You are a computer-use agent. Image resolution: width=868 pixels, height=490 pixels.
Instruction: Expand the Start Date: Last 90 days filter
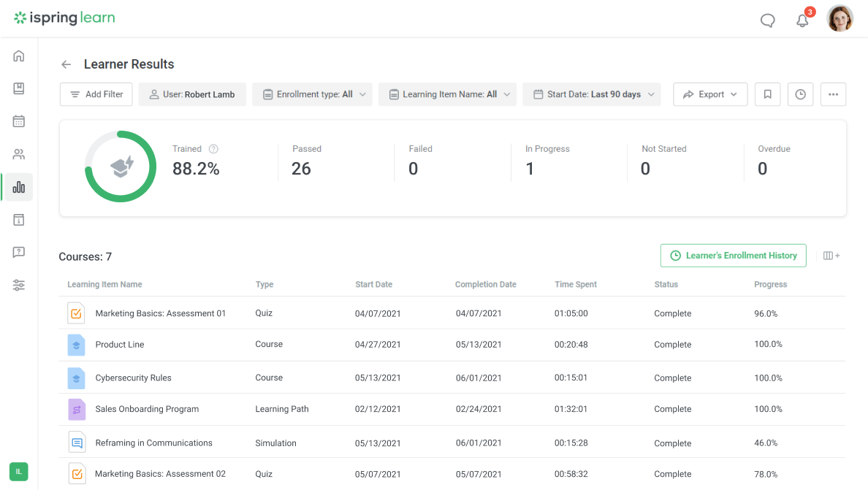pos(591,94)
